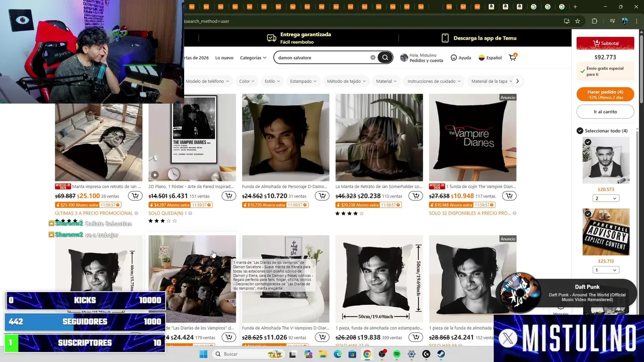
Task: Uncheck the man portrait pillow cart item
Action: click(588, 142)
